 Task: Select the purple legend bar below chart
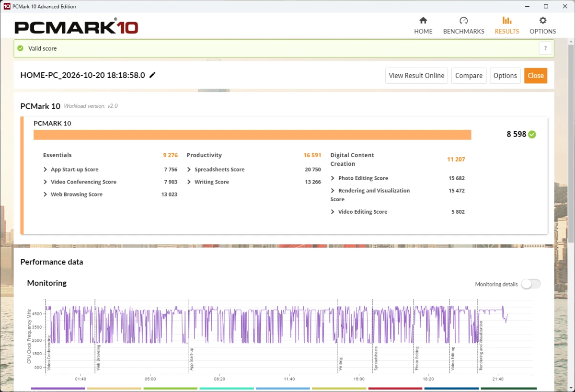[x=58, y=389]
